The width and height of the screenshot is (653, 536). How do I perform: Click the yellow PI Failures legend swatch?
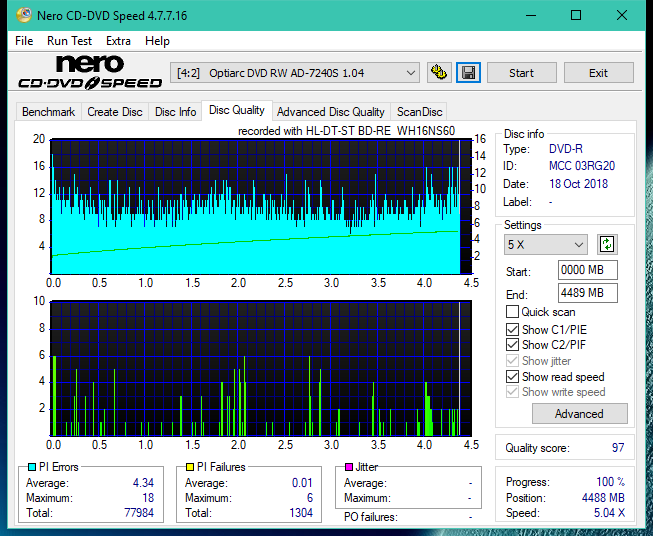pos(190,467)
